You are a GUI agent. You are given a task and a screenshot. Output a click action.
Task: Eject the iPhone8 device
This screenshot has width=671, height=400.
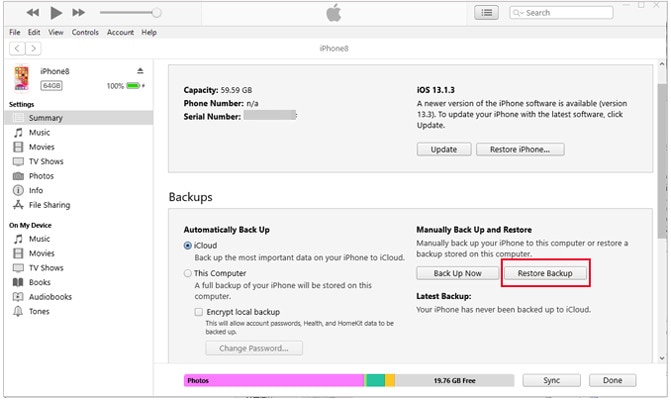click(x=141, y=71)
